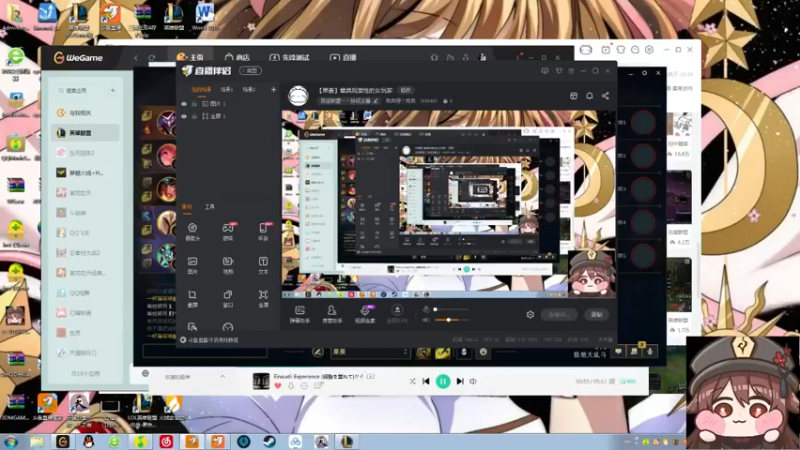
Task: Add the camera source in the streaming companion
Action: click(x=192, y=232)
